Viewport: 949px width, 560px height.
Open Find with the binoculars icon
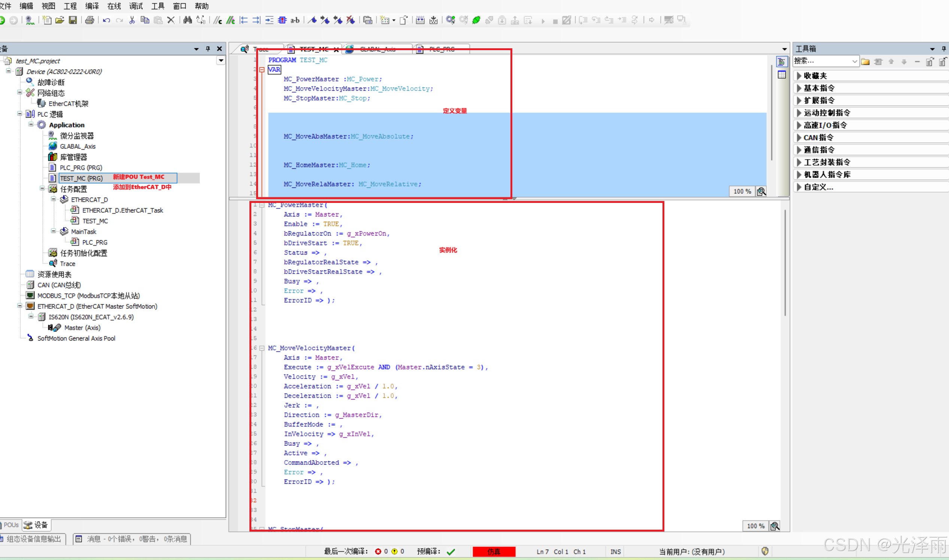188,20
